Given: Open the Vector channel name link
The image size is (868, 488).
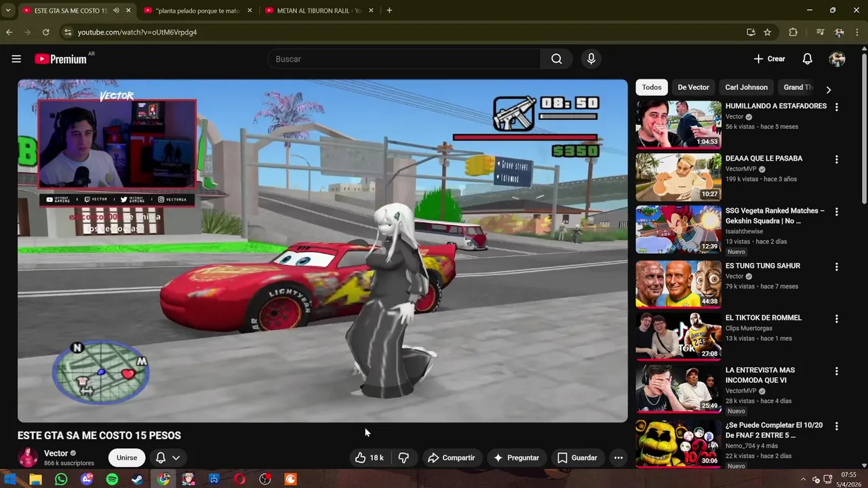Looking at the screenshot, I should click(x=56, y=453).
